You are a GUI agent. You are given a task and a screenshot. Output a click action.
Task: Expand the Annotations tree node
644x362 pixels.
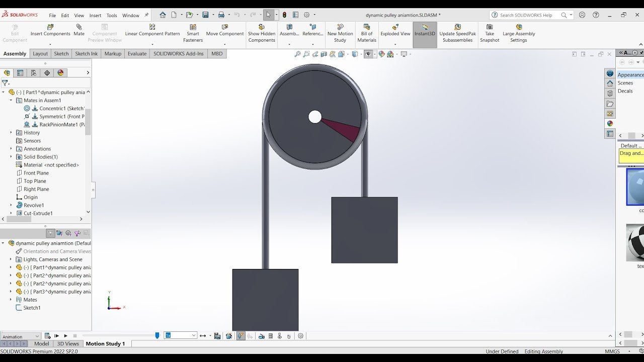[11, 149]
